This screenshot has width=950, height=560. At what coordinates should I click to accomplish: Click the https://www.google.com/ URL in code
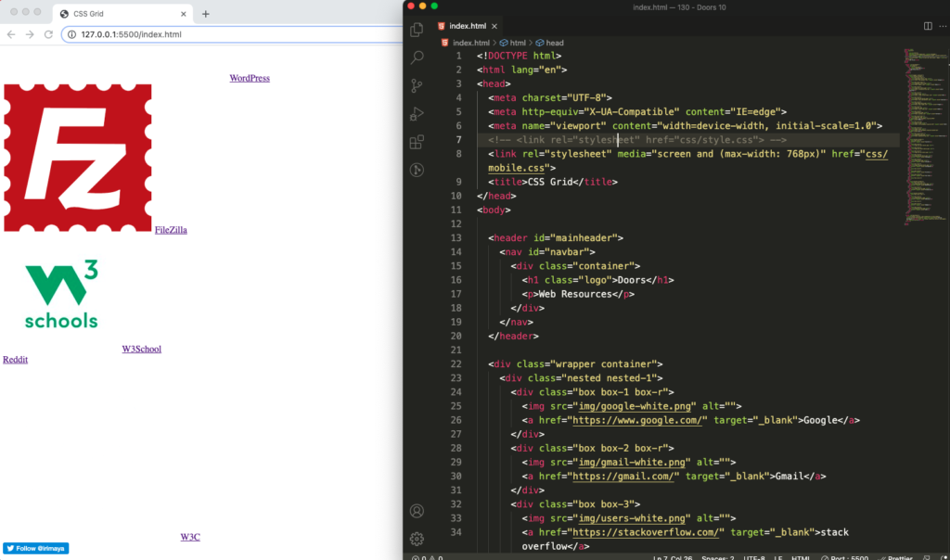637,420
